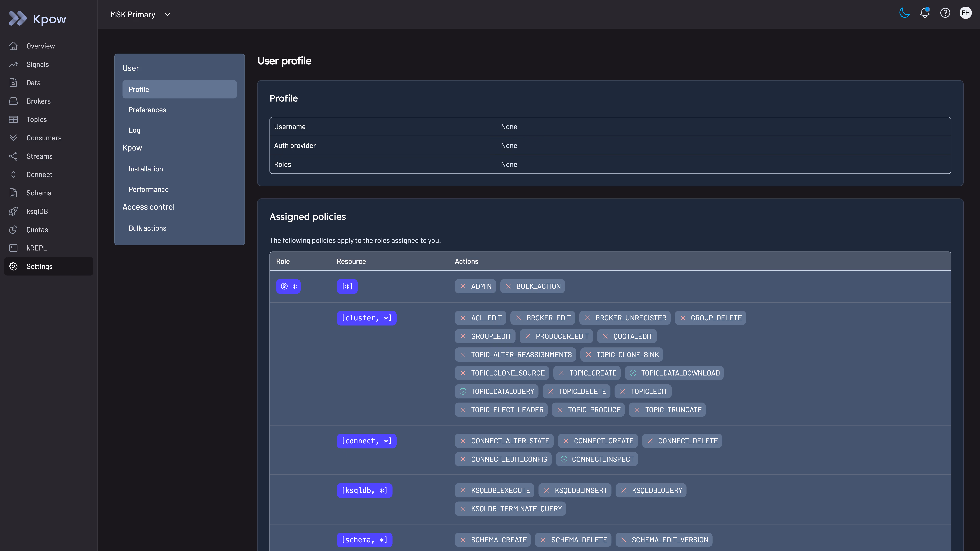Toggle dark mode moon icon
Image resolution: width=980 pixels, height=551 pixels.
904,13
